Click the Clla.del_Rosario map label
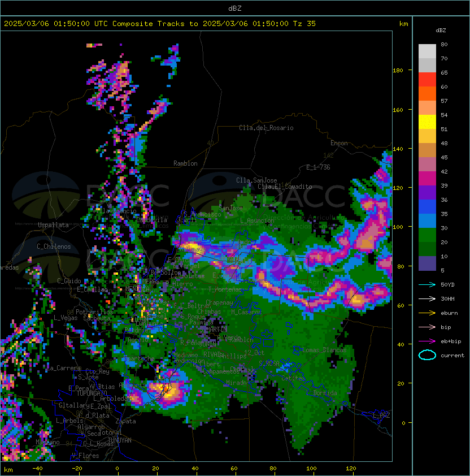 point(266,128)
